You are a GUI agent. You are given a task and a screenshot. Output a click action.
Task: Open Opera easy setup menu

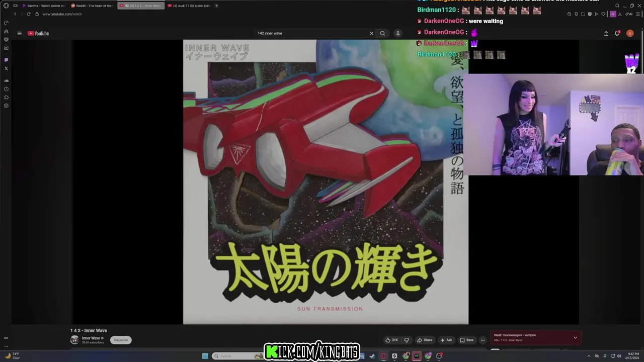tap(638, 14)
